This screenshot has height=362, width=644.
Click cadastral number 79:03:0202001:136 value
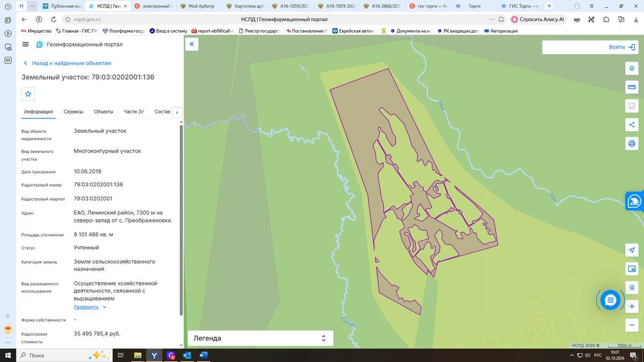[98, 184]
